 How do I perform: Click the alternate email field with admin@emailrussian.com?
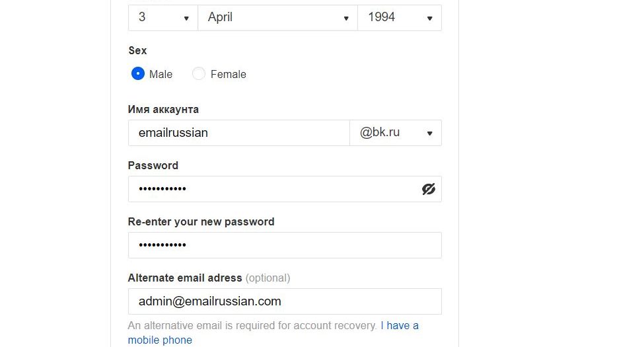pyautogui.click(x=285, y=301)
